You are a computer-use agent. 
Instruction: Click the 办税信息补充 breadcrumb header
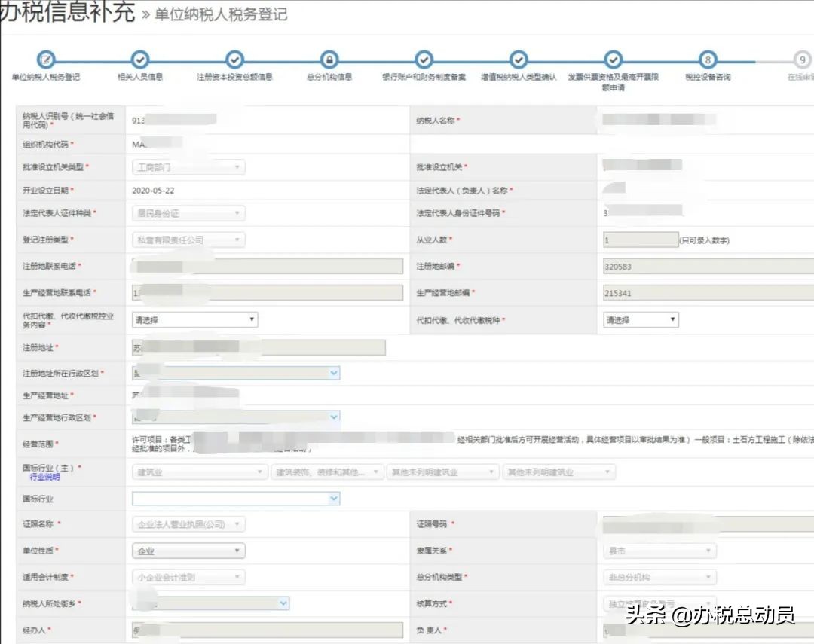tap(68, 13)
